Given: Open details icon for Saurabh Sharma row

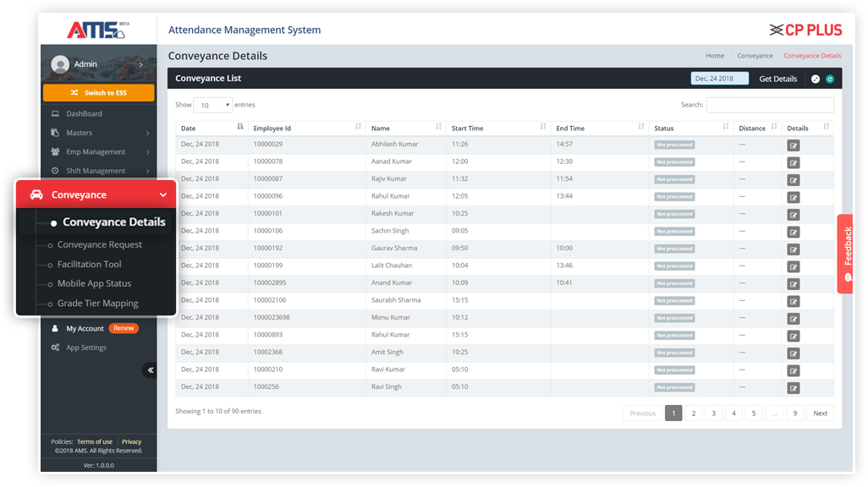Looking at the screenshot, I should coord(794,302).
